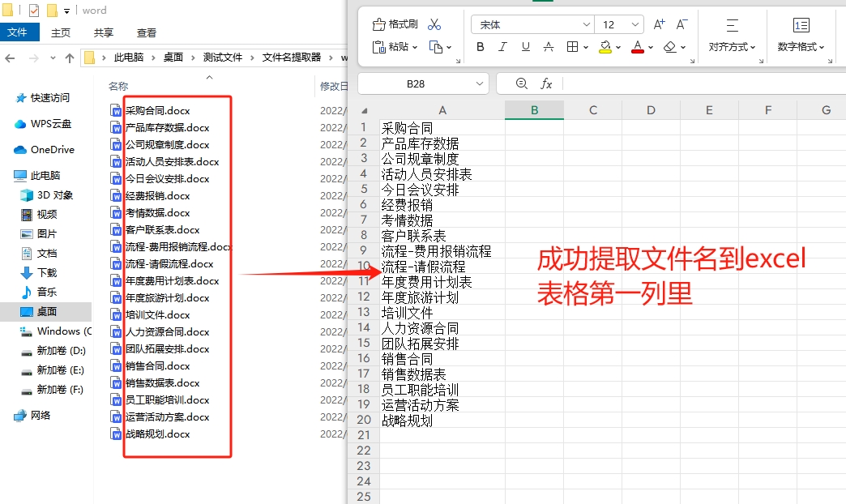Sort by the 名称 column header
The width and height of the screenshot is (846, 504).
click(118, 86)
